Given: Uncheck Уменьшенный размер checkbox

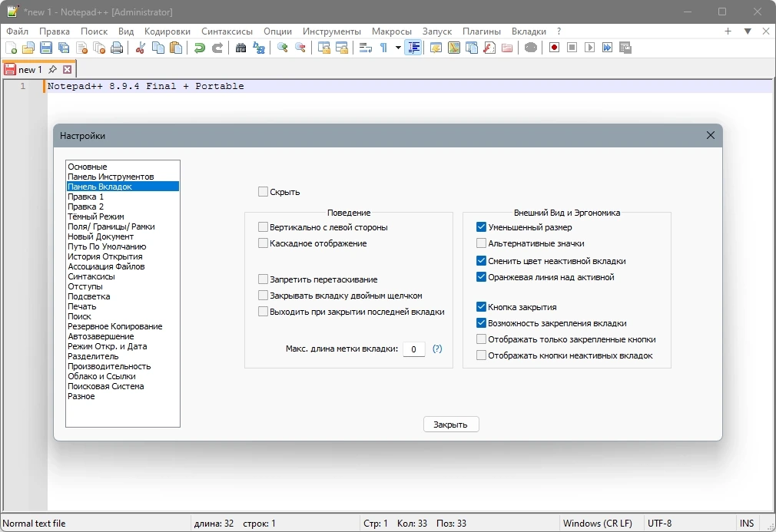Looking at the screenshot, I should [x=481, y=227].
